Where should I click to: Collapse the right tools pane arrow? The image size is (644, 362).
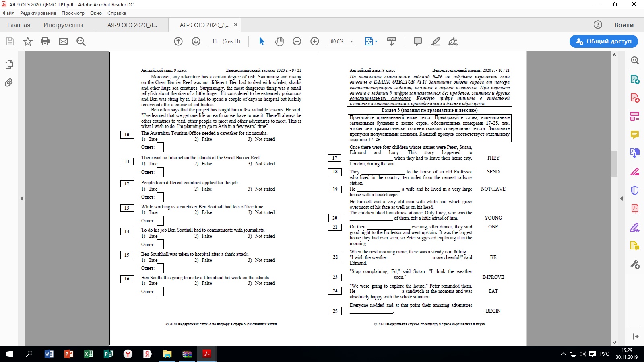click(x=621, y=198)
